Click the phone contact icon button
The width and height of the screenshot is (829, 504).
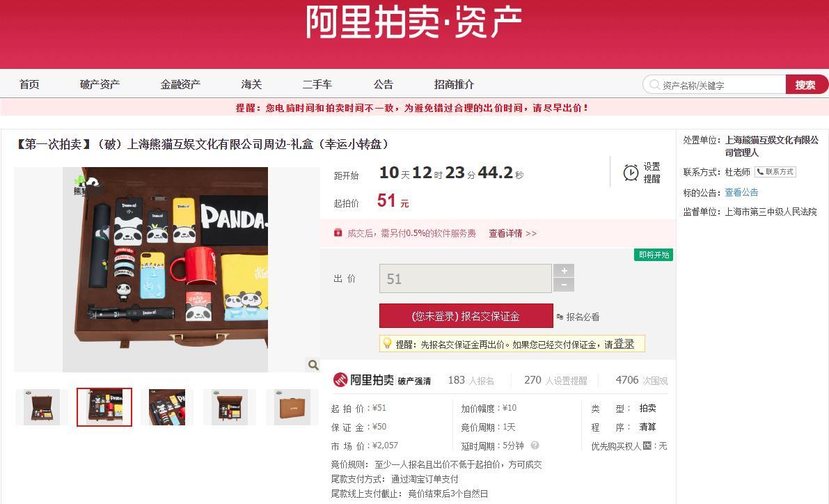[775, 172]
